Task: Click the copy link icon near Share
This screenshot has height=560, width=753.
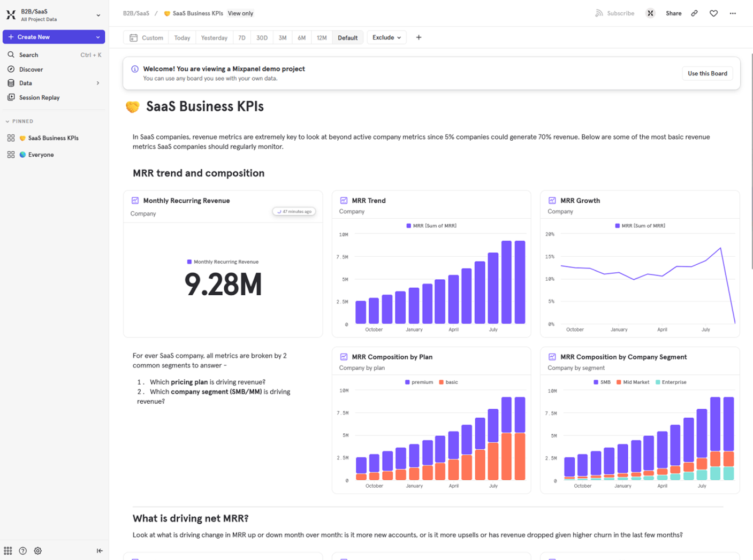Action: point(694,13)
